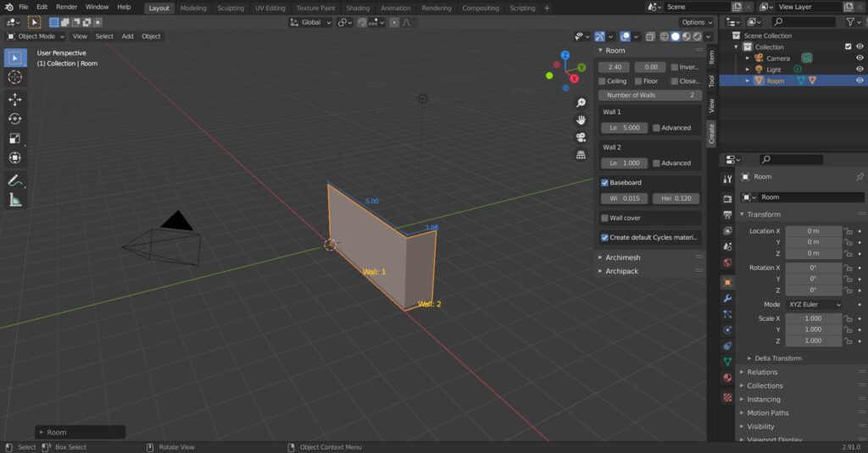Viewport: 868px width, 453px height.
Task: Open the Modifiers wrench icon
Action: coord(727,298)
